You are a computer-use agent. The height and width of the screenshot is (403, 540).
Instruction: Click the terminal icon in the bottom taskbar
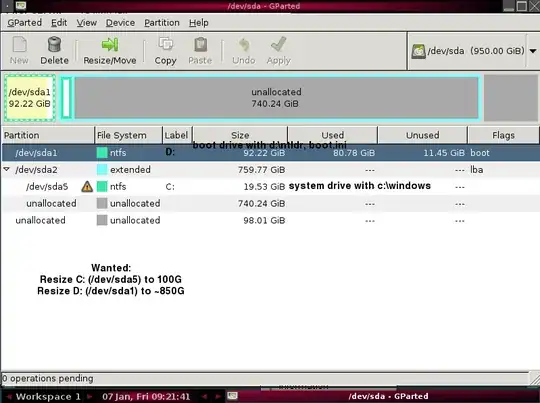232,396
